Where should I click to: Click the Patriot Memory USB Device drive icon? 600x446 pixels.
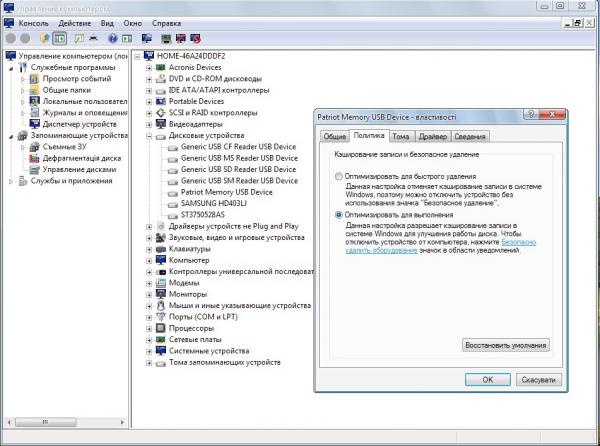[173, 192]
